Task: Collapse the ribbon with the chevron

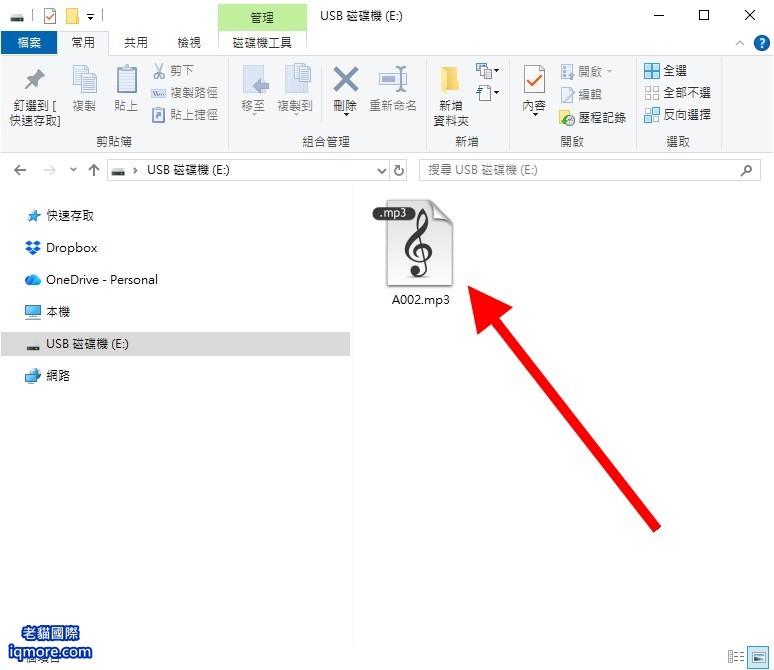Action: click(740, 43)
